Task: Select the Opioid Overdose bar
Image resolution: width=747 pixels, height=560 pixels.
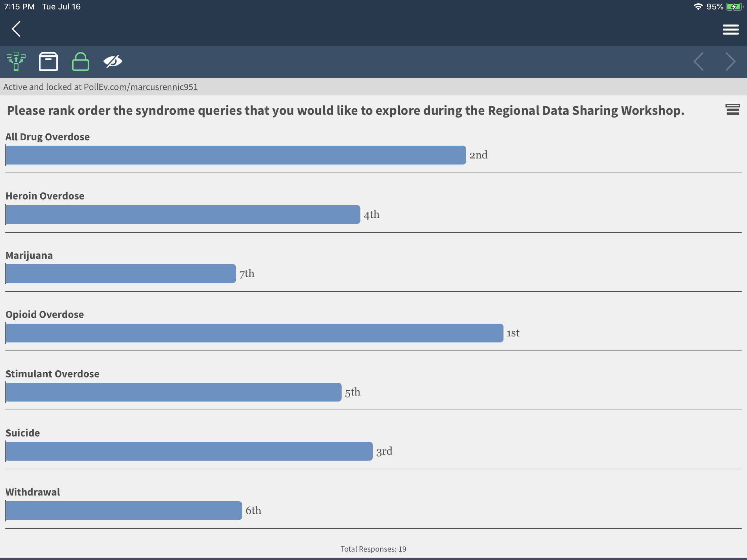Action: 254,333
